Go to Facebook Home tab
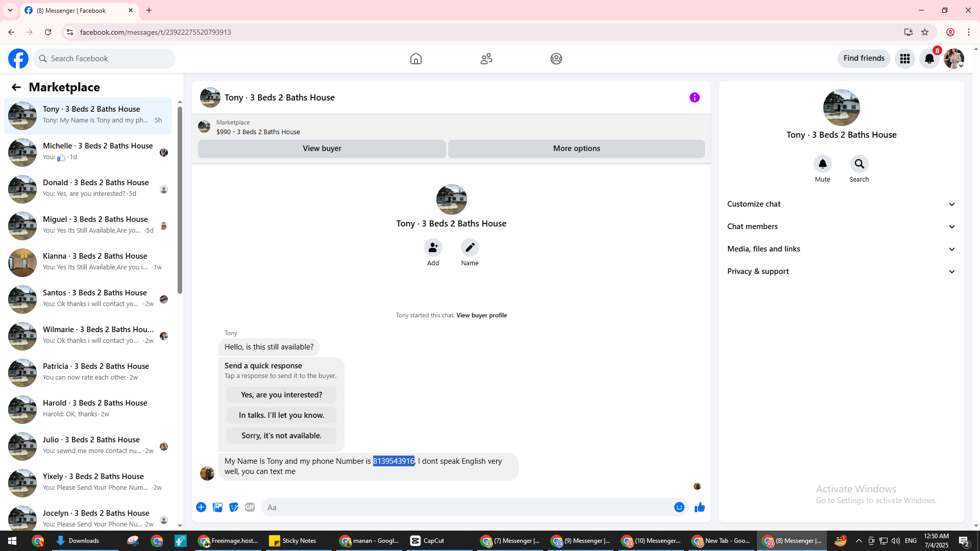The height and width of the screenshot is (551, 980). [x=415, y=59]
